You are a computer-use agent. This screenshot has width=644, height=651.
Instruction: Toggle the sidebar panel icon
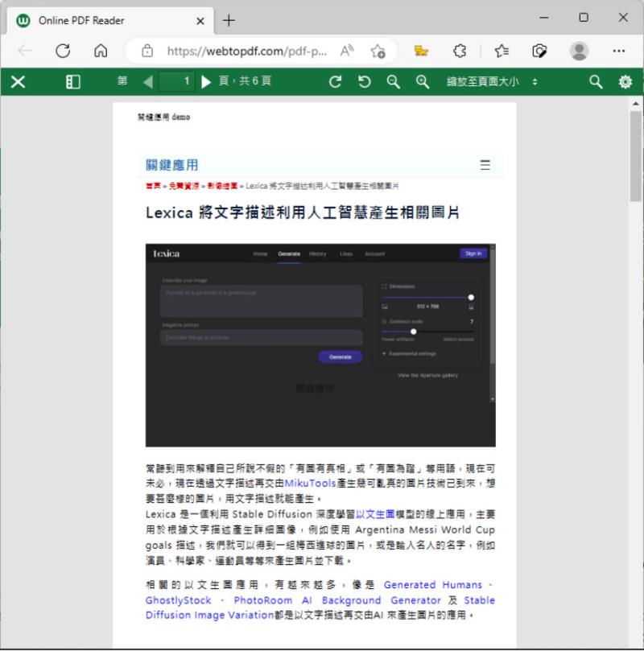click(73, 81)
